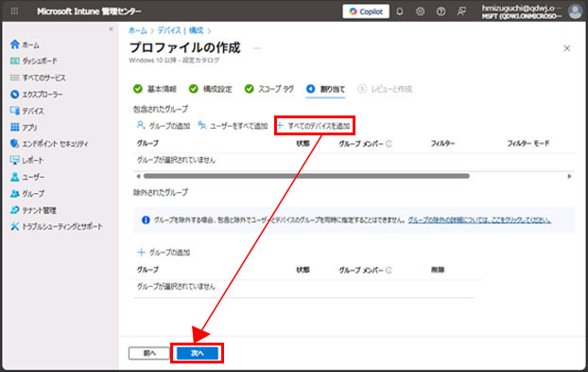Click the Microsoft Intune 管理センター title
The image size is (588, 372).
click(89, 11)
